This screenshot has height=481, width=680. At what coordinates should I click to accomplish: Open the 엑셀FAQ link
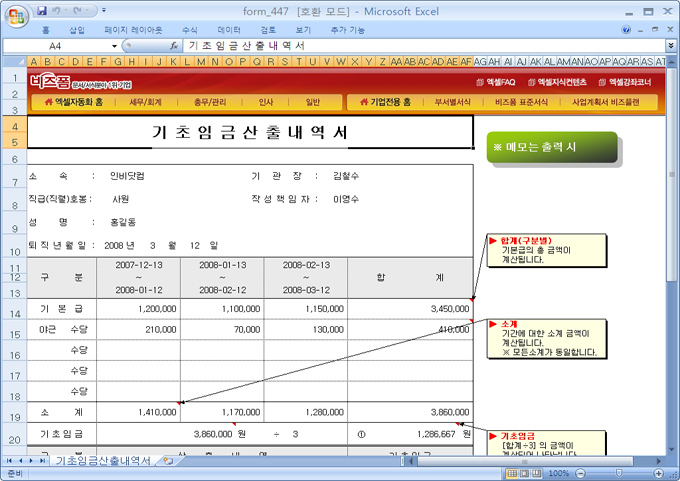496,82
